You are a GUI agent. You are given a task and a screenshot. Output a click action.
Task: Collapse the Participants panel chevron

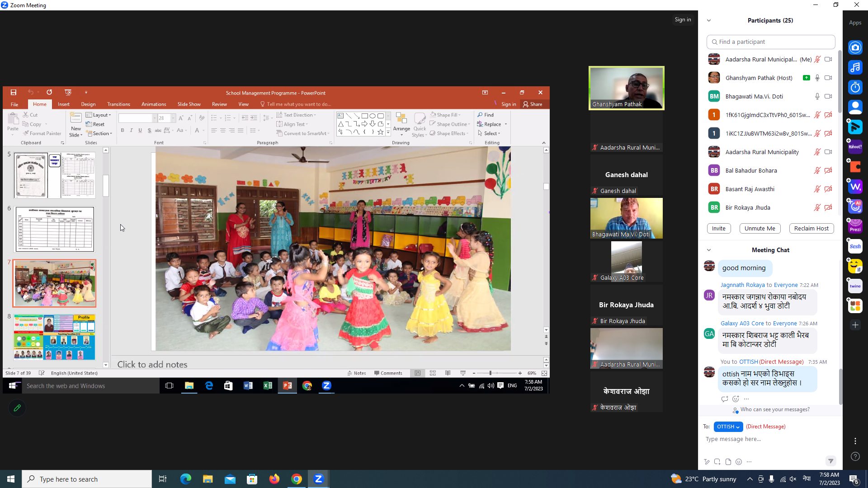[x=709, y=21]
